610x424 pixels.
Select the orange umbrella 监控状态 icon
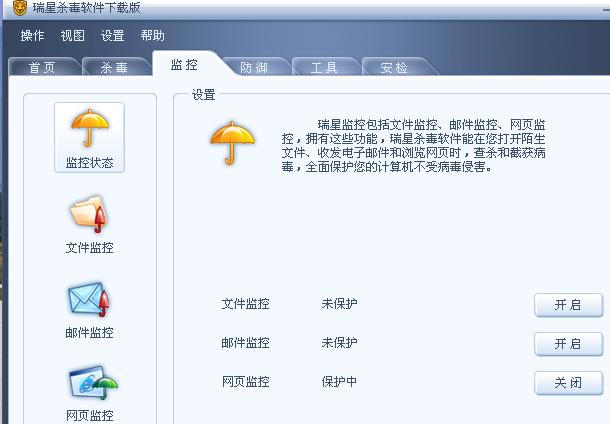pyautogui.click(x=90, y=128)
